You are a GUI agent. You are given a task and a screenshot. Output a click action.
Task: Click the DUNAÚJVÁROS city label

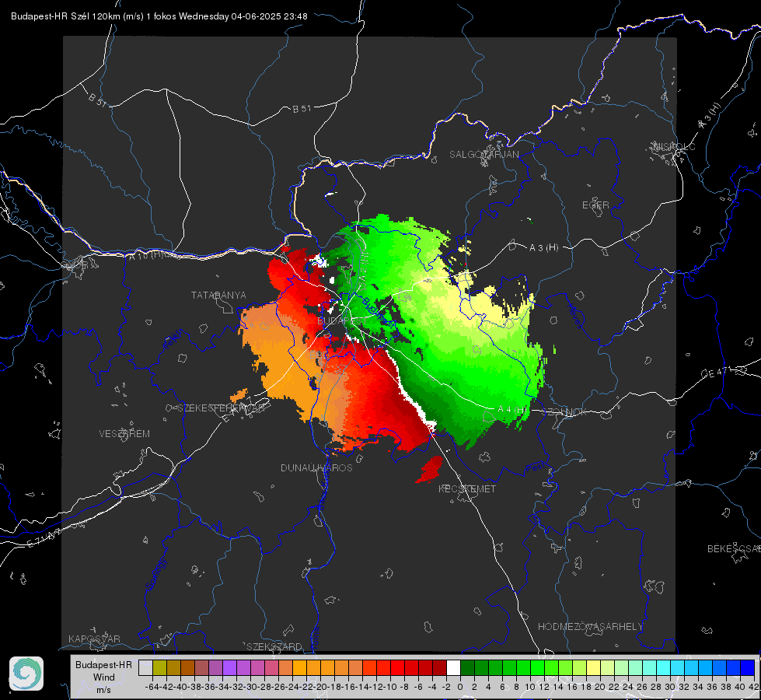point(316,467)
